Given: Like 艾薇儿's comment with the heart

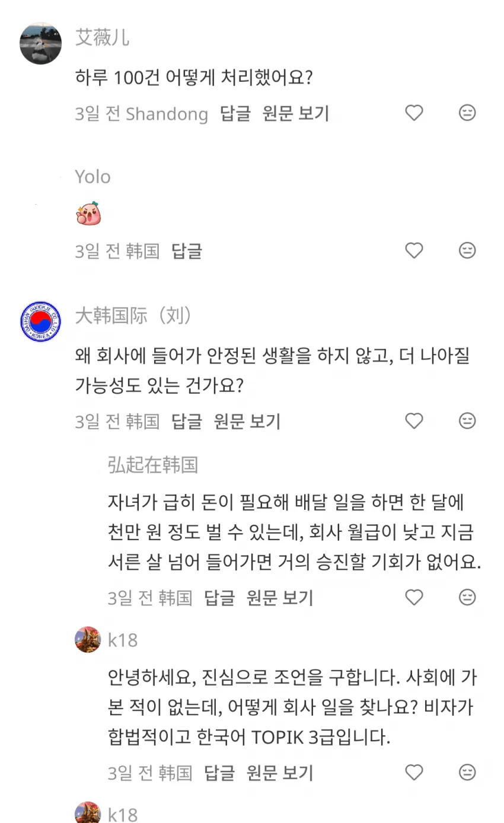Looking at the screenshot, I should pyautogui.click(x=414, y=113).
